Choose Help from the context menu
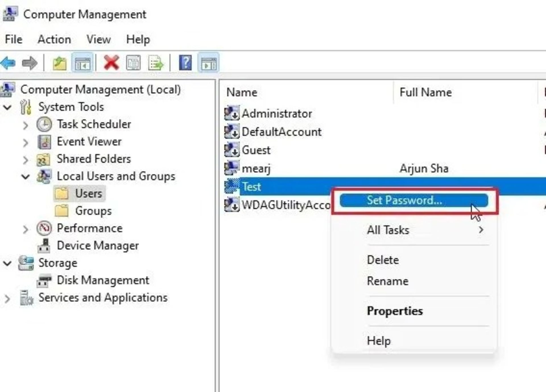 click(379, 341)
